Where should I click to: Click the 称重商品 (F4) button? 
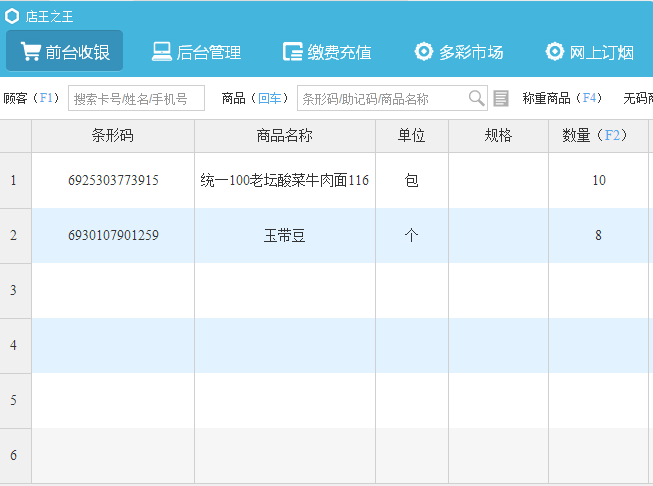[x=562, y=98]
